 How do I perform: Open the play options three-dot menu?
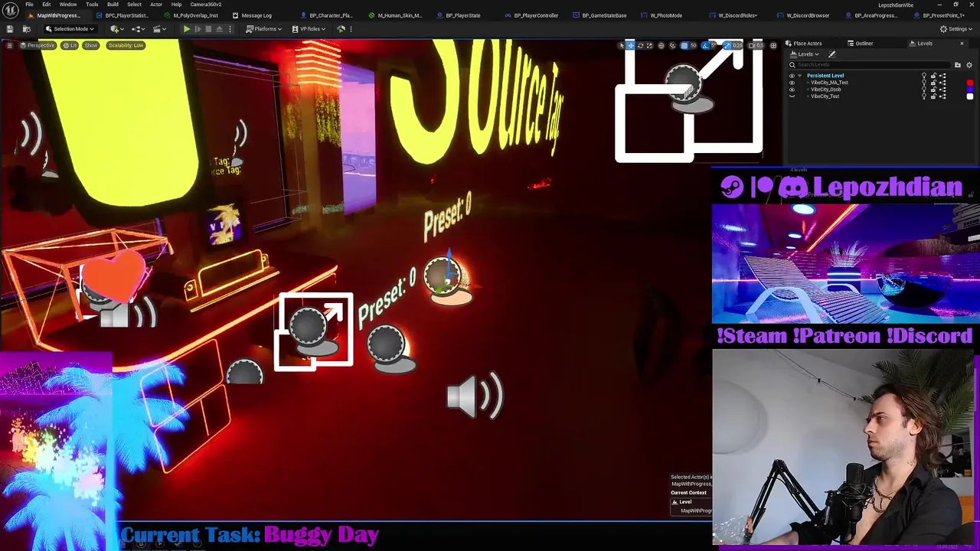pyautogui.click(x=230, y=29)
